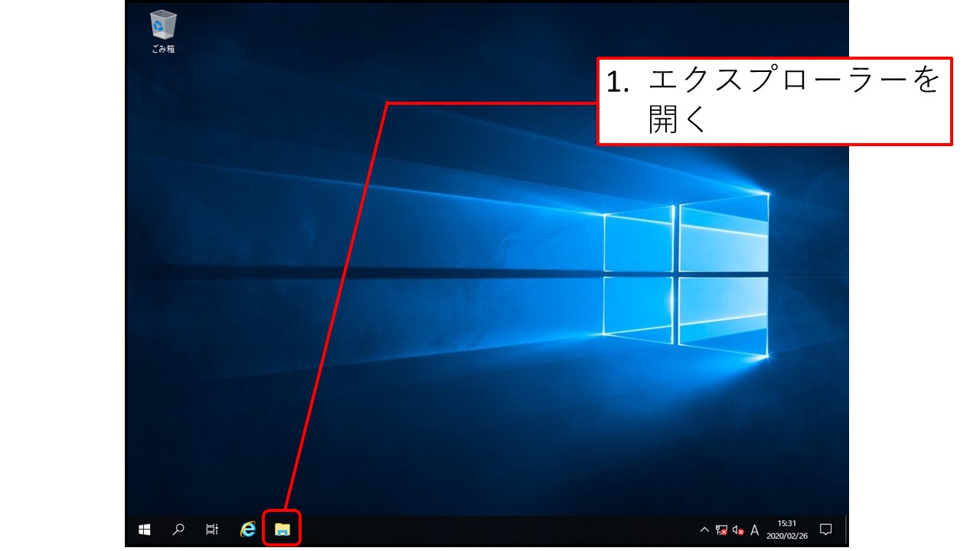Viewport: 980px width, 551px height.
Task: Click the taskbar search magnifier icon
Action: (x=178, y=529)
